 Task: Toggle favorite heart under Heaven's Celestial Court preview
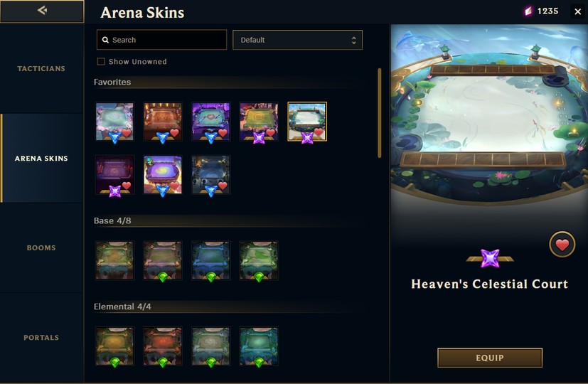click(x=562, y=245)
